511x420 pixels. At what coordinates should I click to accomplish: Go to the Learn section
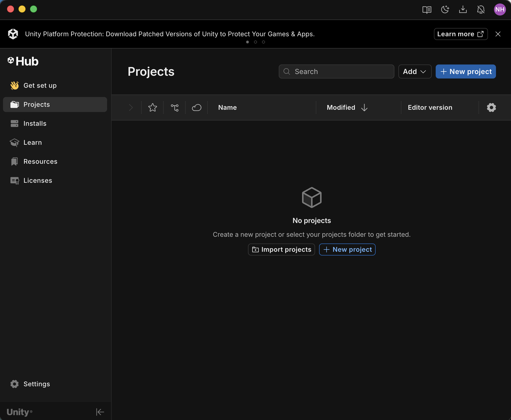tap(33, 142)
